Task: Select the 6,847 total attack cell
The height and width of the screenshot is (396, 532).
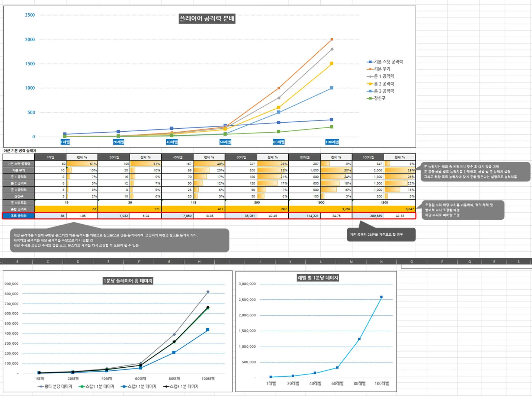Action: pyautogui.click(x=400, y=209)
